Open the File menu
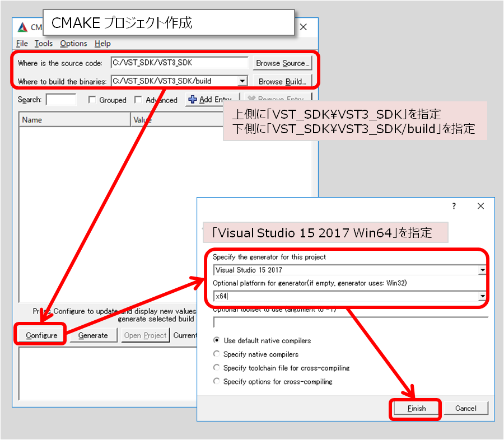 pyautogui.click(x=22, y=44)
